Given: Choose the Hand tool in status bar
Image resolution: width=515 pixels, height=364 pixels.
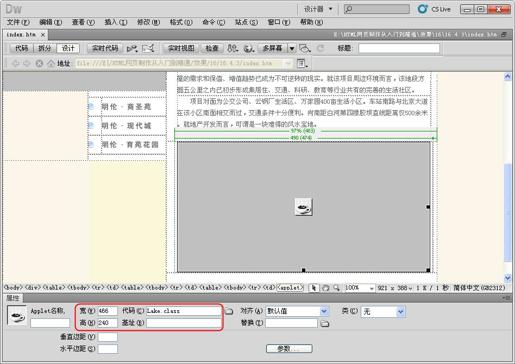Looking at the screenshot, I should (x=326, y=288).
